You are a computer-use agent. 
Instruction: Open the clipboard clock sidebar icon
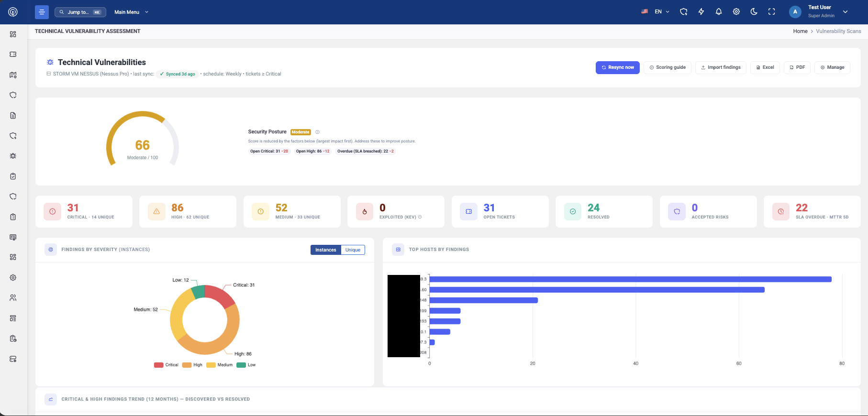tap(13, 339)
